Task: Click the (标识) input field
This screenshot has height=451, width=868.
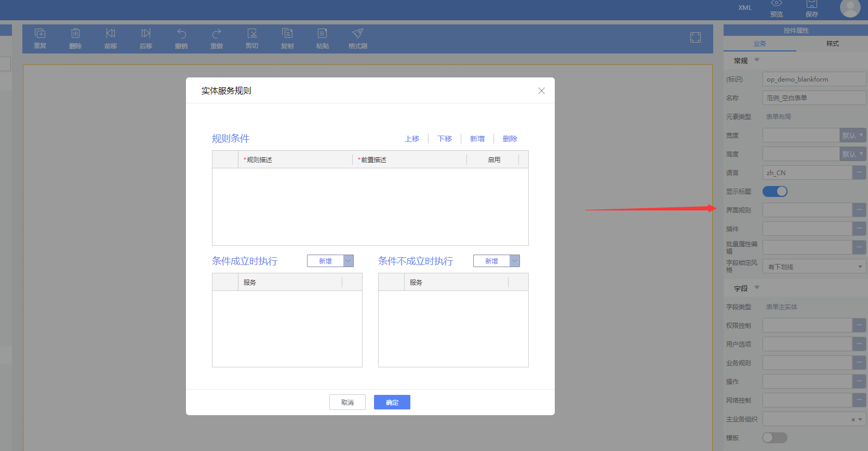Action: click(x=814, y=79)
